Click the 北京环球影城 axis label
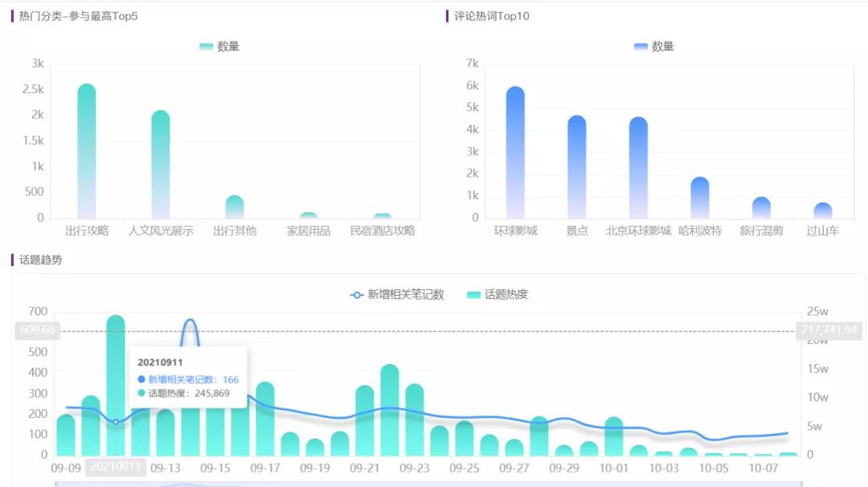Screen dimensions: 868x487 tap(638, 231)
